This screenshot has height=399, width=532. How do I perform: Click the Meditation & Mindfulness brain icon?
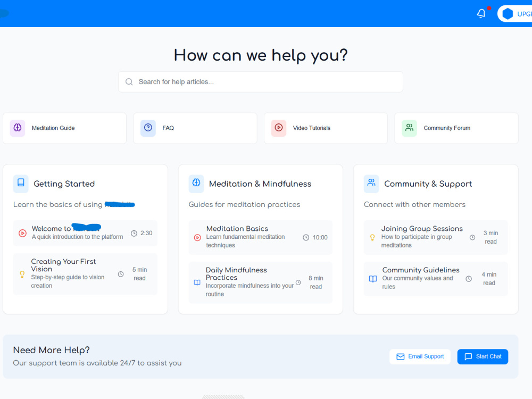(196, 184)
